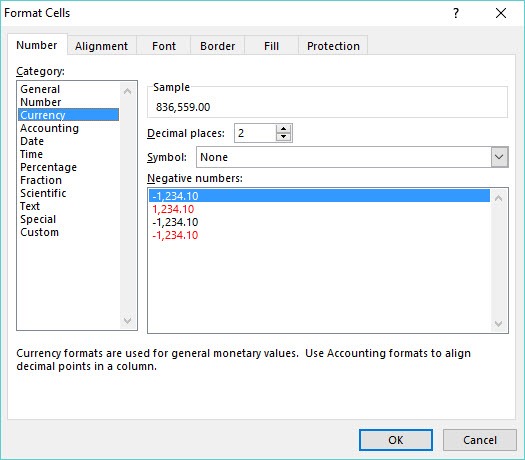This screenshot has height=460, width=525.
Task: Open the Protection tab
Action: coord(333,46)
